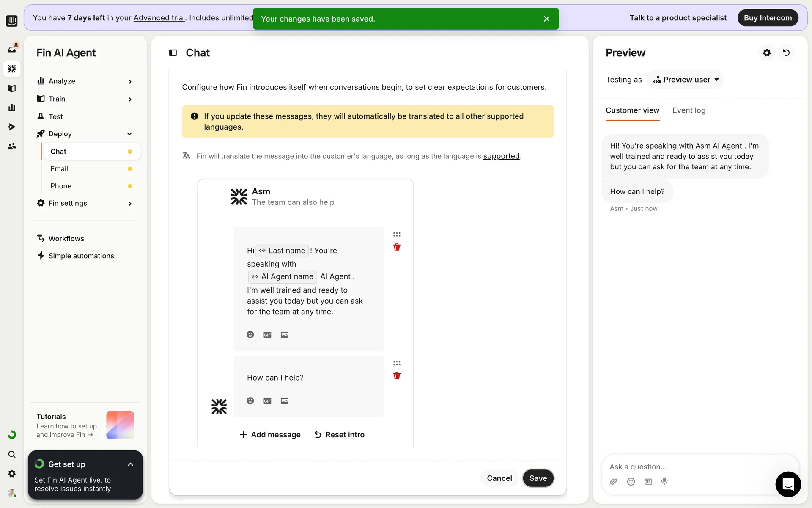Open the Preview user dropdown
812x508 pixels.
pos(686,80)
